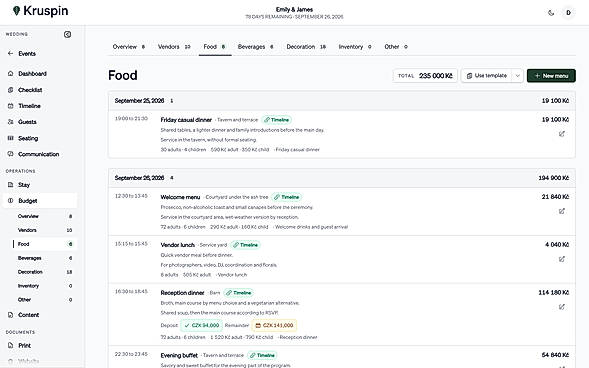Open Inventory sub-item in sidebar
Viewport: 589px width, 368px height.
[44, 286]
